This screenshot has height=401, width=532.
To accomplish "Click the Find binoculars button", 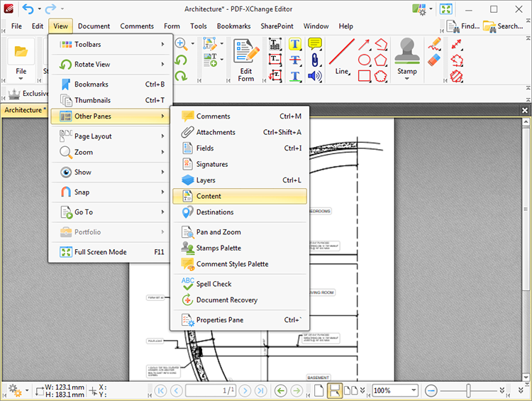I will (463, 26).
